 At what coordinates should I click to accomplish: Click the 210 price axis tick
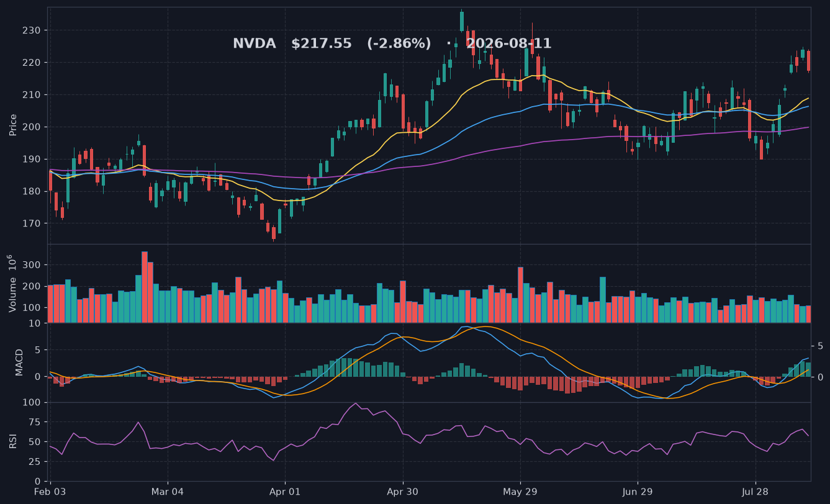tap(32, 95)
